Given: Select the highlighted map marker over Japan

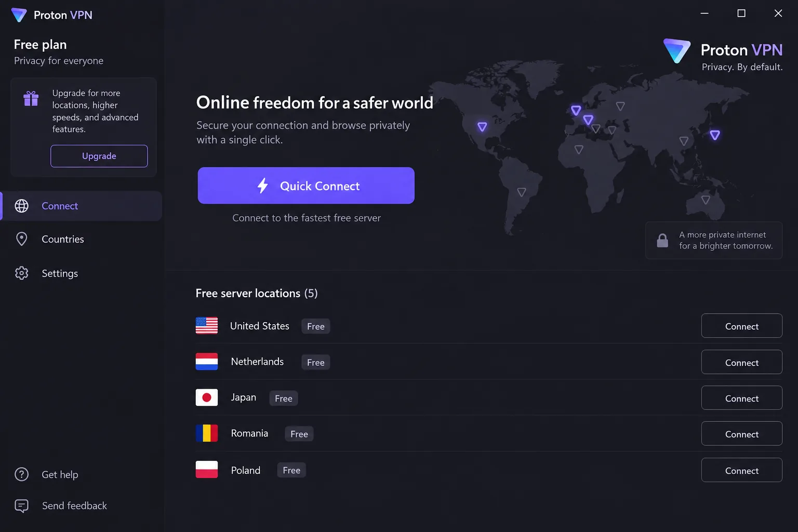Looking at the screenshot, I should pos(715,135).
